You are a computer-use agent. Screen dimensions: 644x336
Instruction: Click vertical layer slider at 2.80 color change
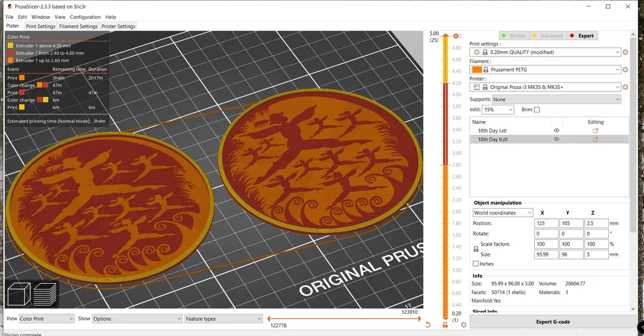click(x=445, y=165)
